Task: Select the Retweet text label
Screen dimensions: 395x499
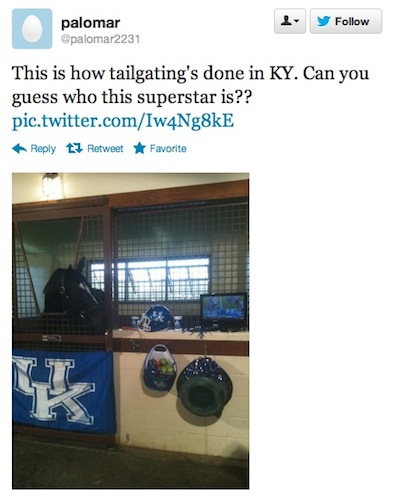Action: [105, 148]
